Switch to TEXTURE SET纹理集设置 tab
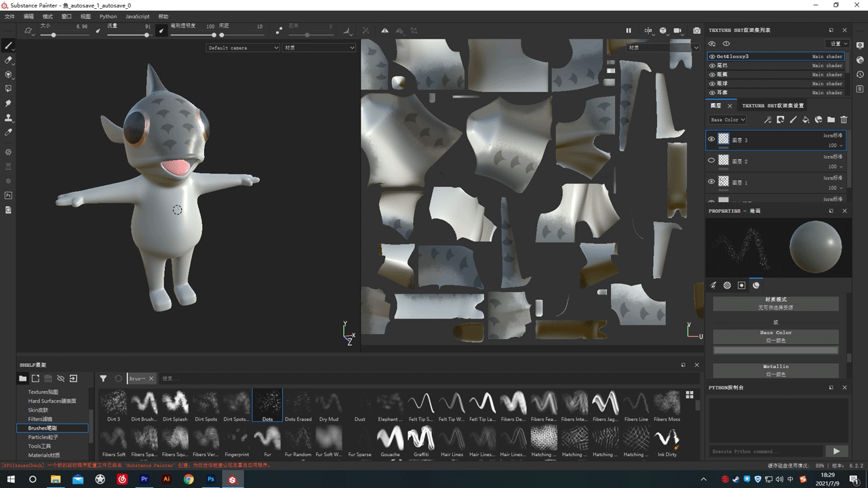868x488 pixels. [772, 106]
